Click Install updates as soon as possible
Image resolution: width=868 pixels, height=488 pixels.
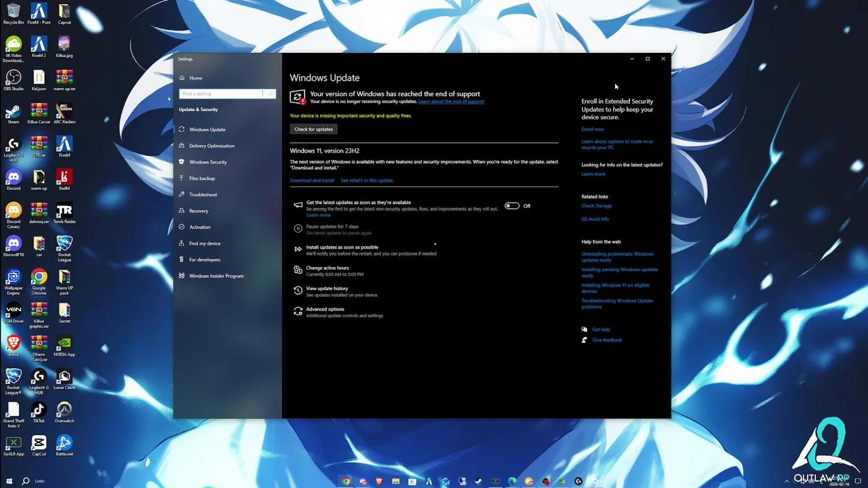point(365,250)
